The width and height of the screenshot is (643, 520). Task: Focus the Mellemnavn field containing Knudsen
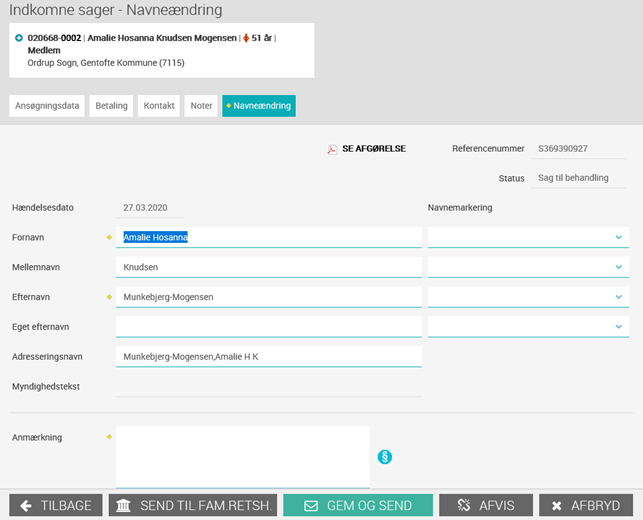pyautogui.click(x=269, y=267)
